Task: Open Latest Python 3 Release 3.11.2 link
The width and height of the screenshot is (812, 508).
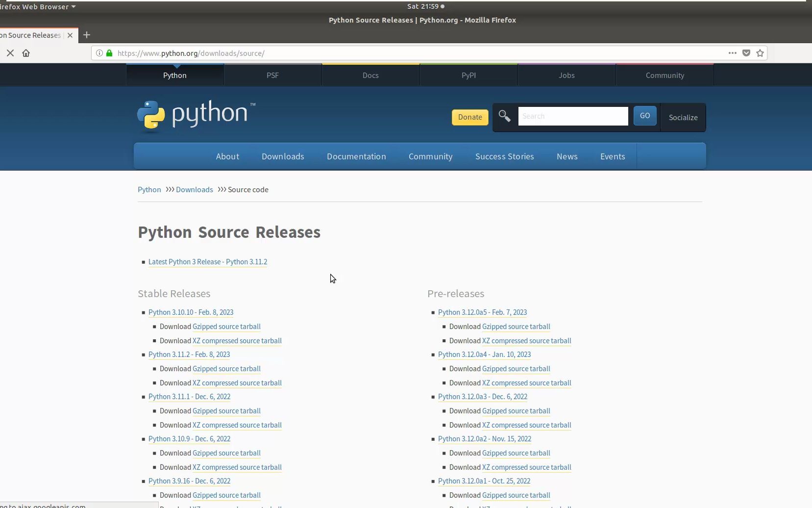Action: (208, 262)
